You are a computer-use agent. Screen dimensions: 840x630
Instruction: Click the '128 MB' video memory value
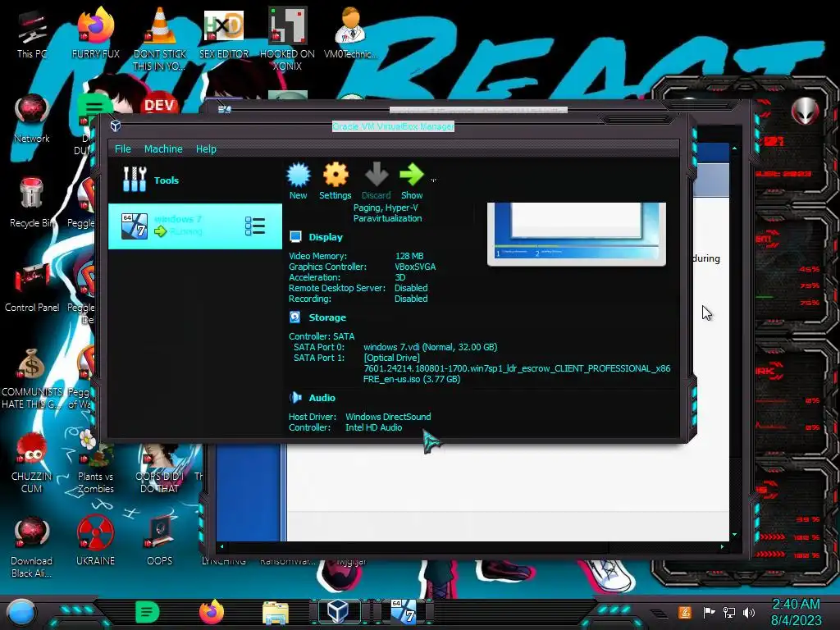409,256
